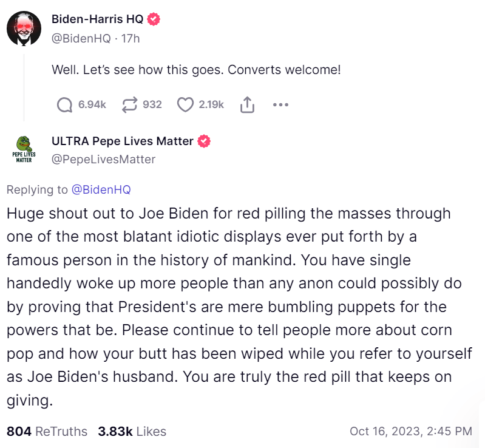Click the ULTRA Pepe Lives Matter name
485x448 pixels.
pyautogui.click(x=123, y=141)
